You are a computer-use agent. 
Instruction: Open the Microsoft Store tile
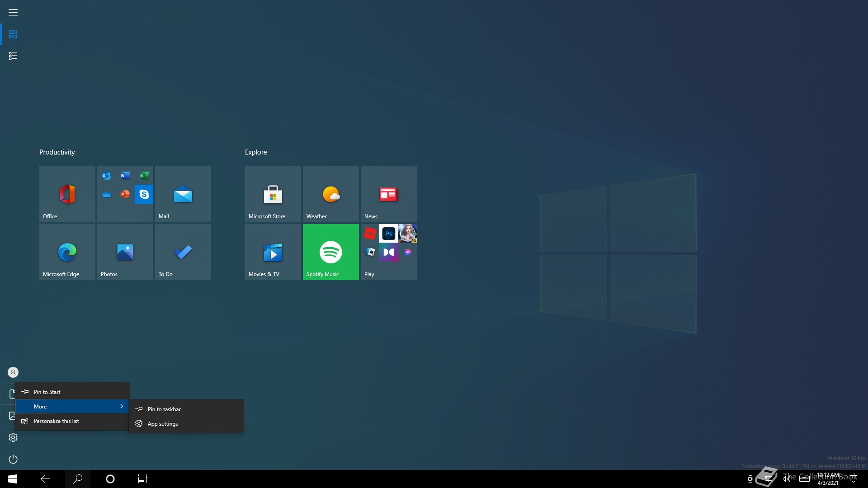tap(273, 194)
